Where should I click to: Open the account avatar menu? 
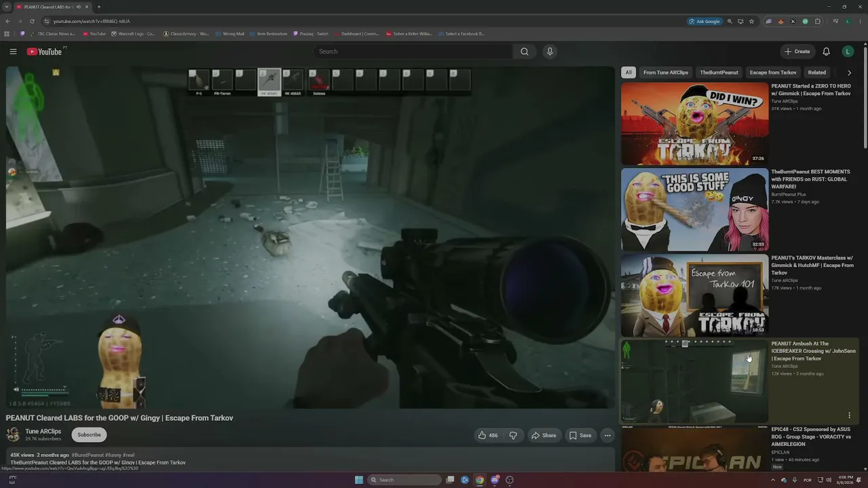click(x=848, y=52)
